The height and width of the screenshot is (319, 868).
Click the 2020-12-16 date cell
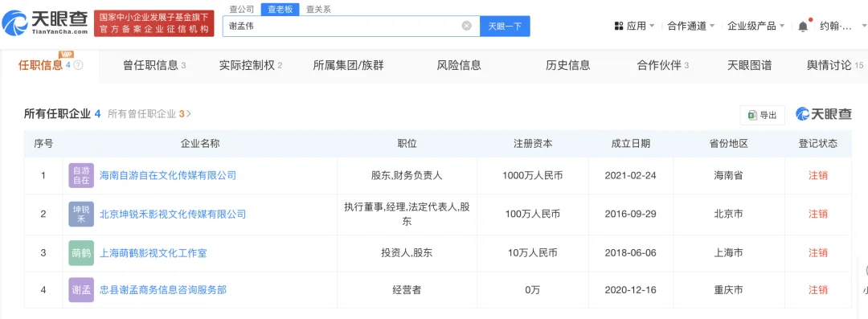[631, 289]
